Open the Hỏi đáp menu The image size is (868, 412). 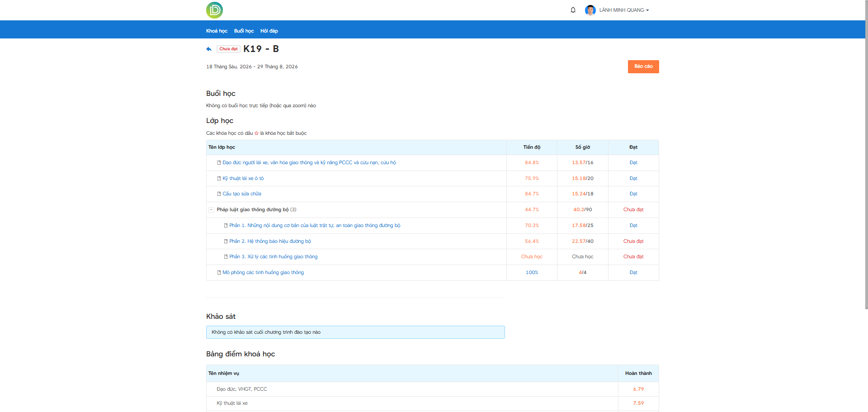[x=269, y=31]
